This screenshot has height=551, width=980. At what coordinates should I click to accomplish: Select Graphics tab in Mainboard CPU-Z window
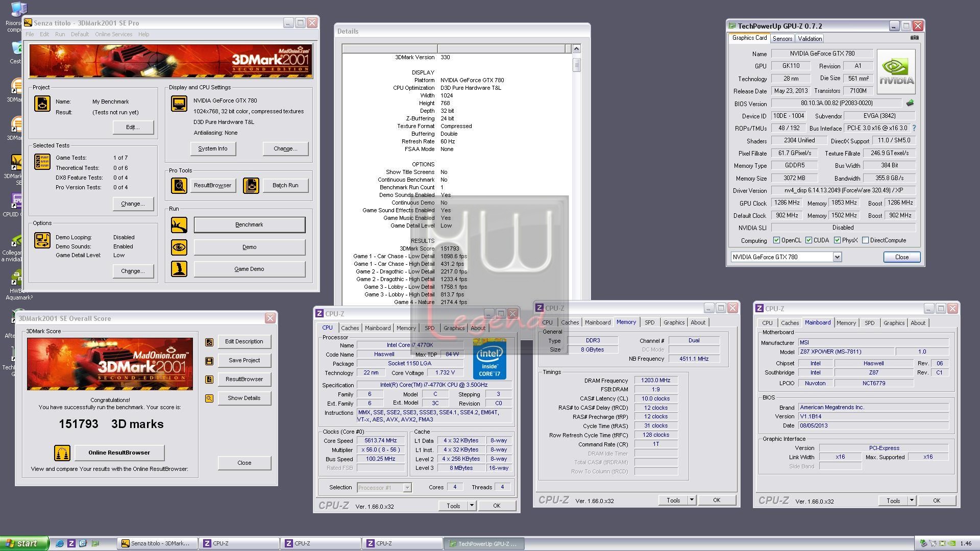(894, 323)
